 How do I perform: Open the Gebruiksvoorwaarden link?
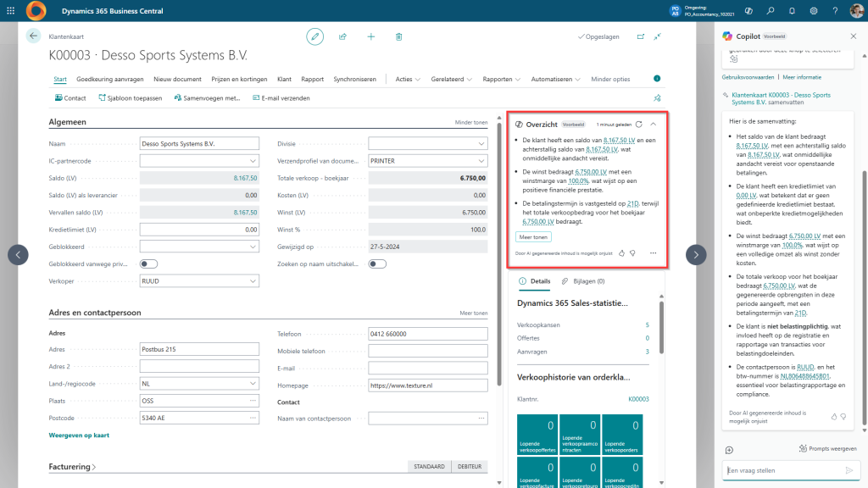coord(748,77)
